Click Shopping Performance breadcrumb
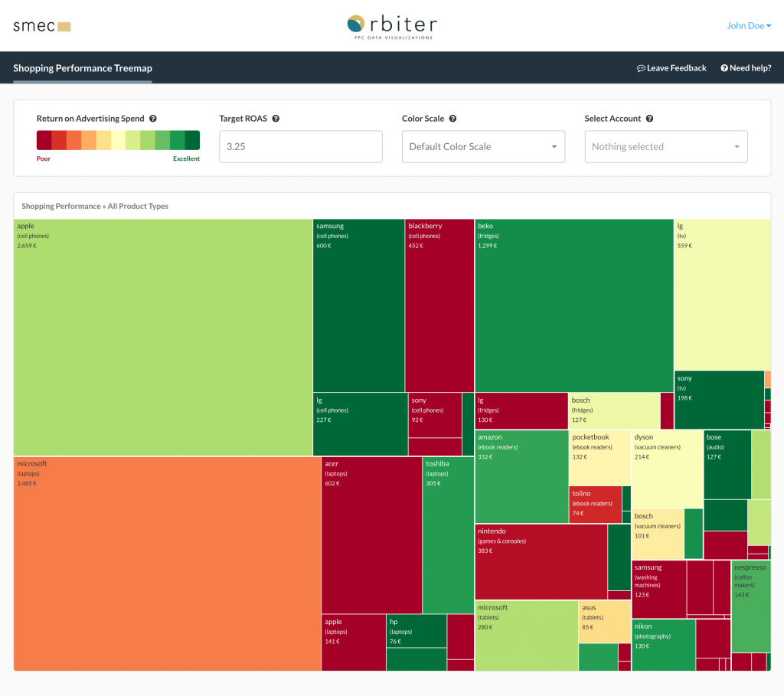Screen dimensions: 784x696 pos(61,206)
